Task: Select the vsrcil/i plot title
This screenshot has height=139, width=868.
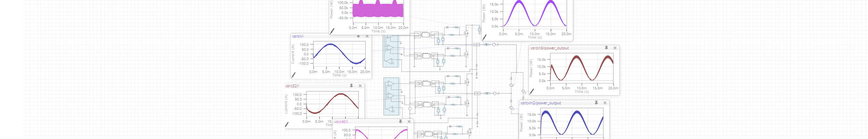Action: coord(298,36)
